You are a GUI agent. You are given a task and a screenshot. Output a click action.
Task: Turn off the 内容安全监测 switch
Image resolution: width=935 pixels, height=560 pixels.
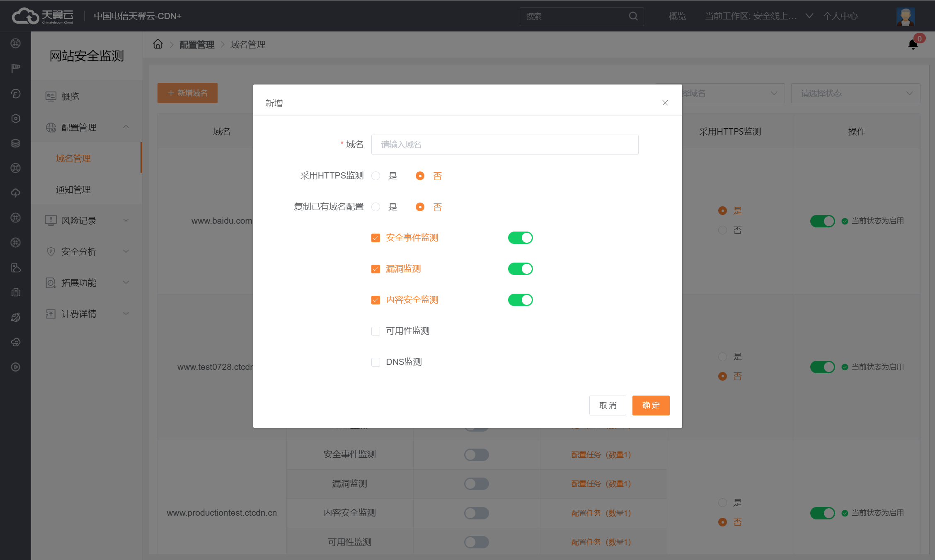pyautogui.click(x=520, y=300)
